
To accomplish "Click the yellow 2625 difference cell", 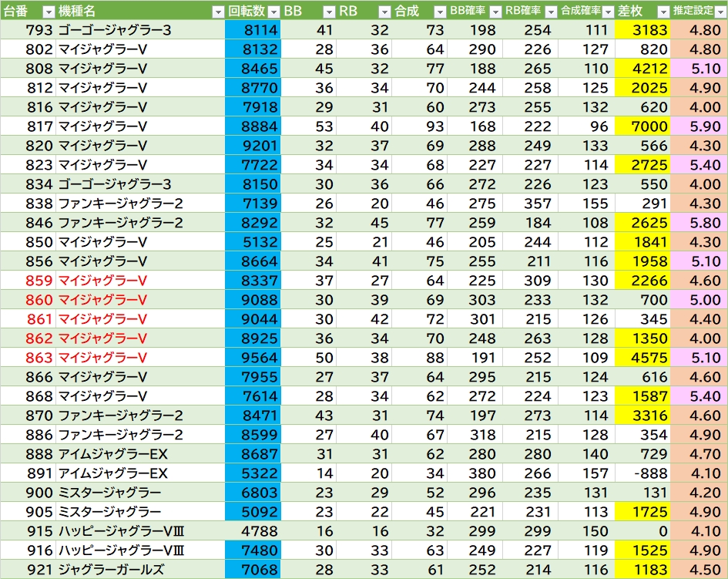I will point(642,223).
